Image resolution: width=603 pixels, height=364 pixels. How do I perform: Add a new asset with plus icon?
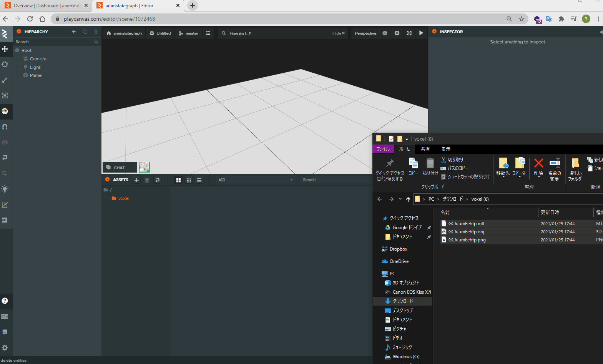[136, 180]
